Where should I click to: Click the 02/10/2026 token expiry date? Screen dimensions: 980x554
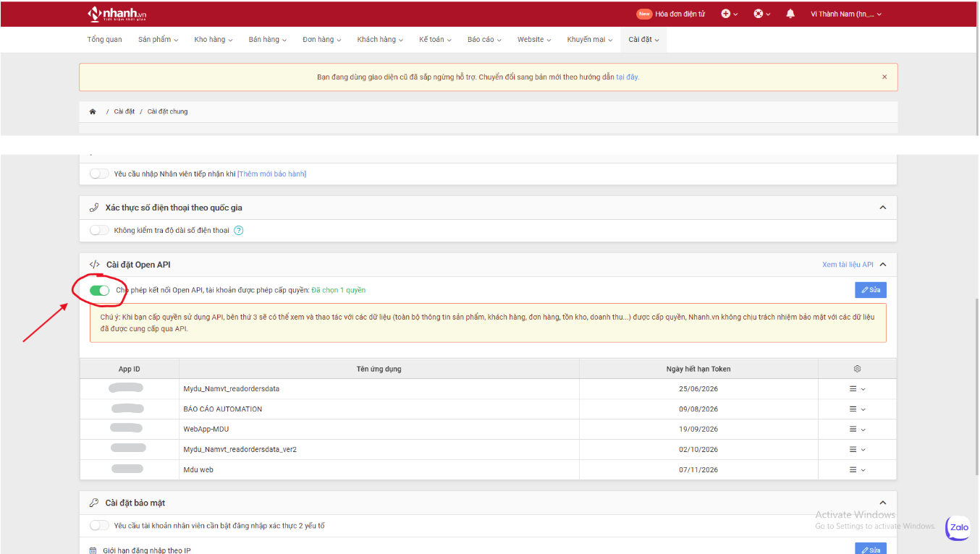click(x=698, y=450)
